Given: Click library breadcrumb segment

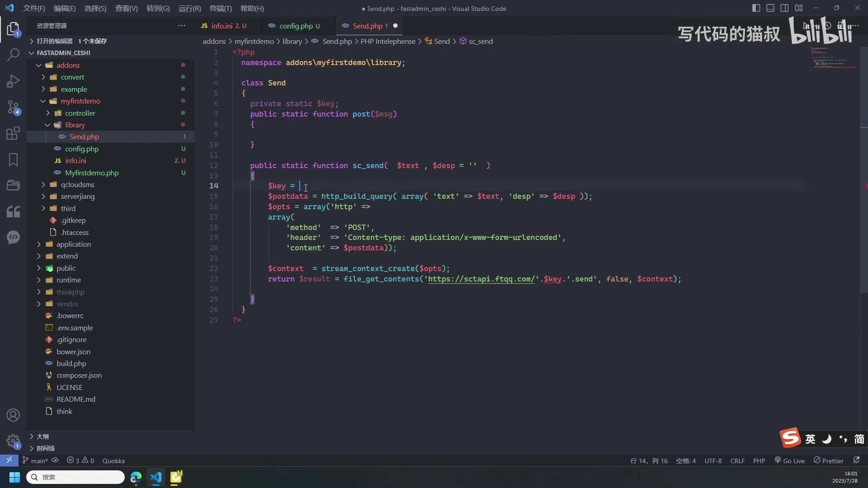Looking at the screenshot, I should point(292,41).
